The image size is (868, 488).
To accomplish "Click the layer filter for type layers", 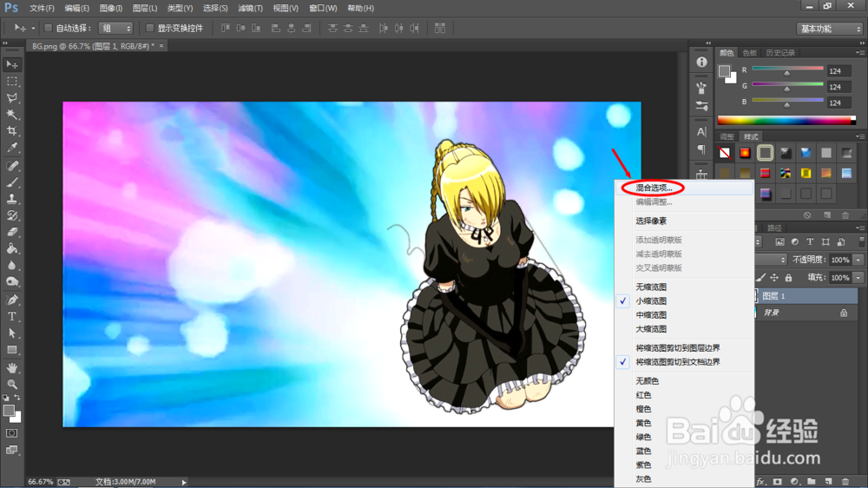I will 810,242.
